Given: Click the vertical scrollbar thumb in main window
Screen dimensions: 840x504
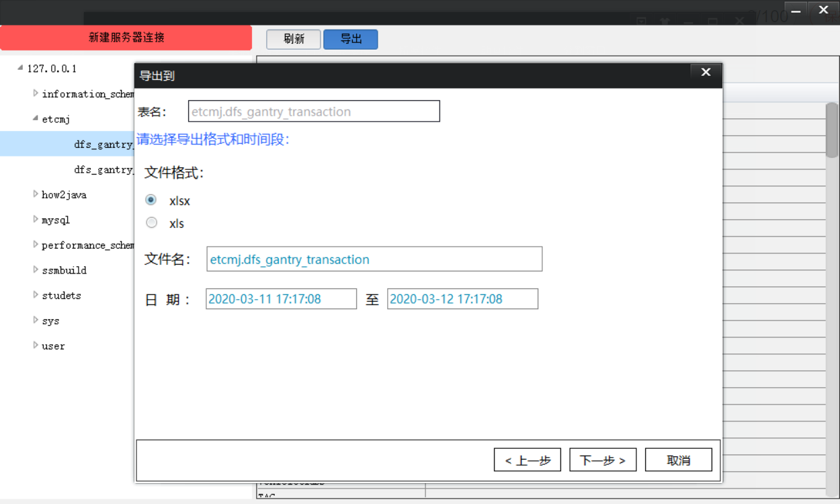Looking at the screenshot, I should (x=832, y=130).
